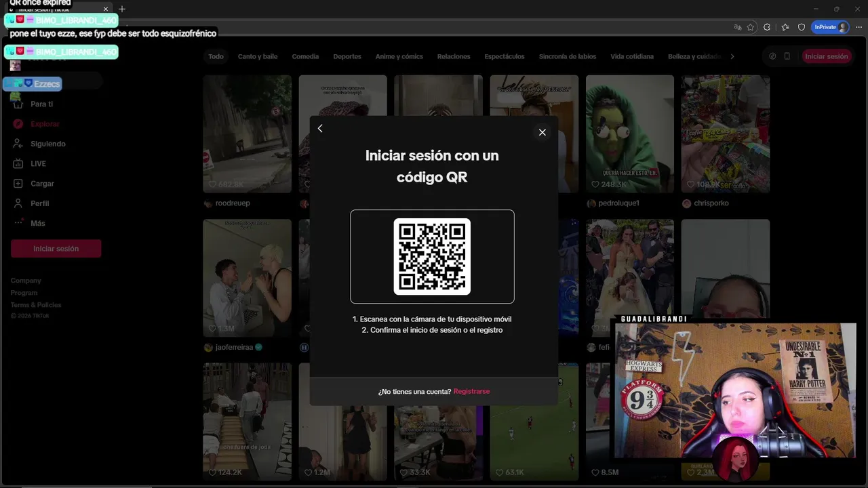Open pedroluque1's green mask video
This screenshot has width=868, height=488.
click(630, 134)
